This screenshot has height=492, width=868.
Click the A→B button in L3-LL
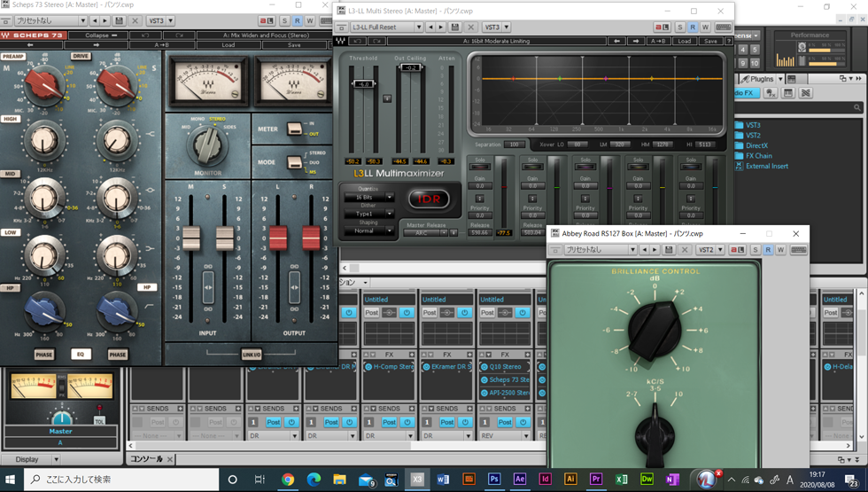658,41
